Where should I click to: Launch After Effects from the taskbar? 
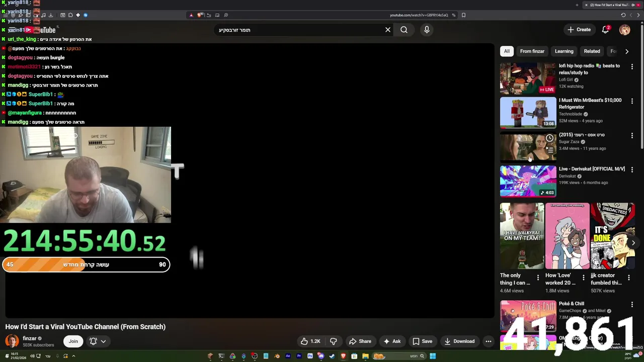(x=288, y=356)
